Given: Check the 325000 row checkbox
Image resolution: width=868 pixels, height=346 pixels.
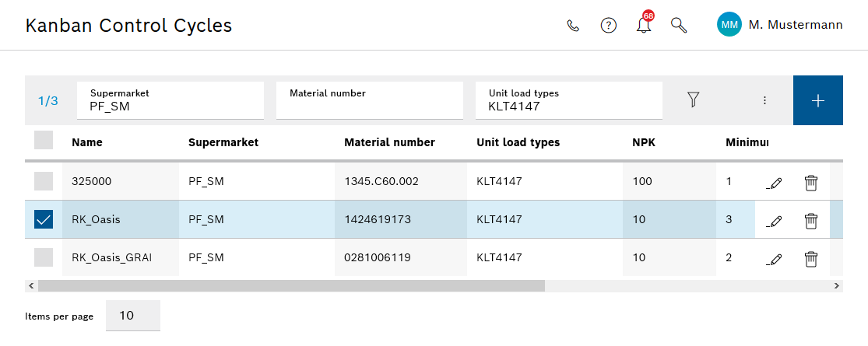Looking at the screenshot, I should [44, 180].
